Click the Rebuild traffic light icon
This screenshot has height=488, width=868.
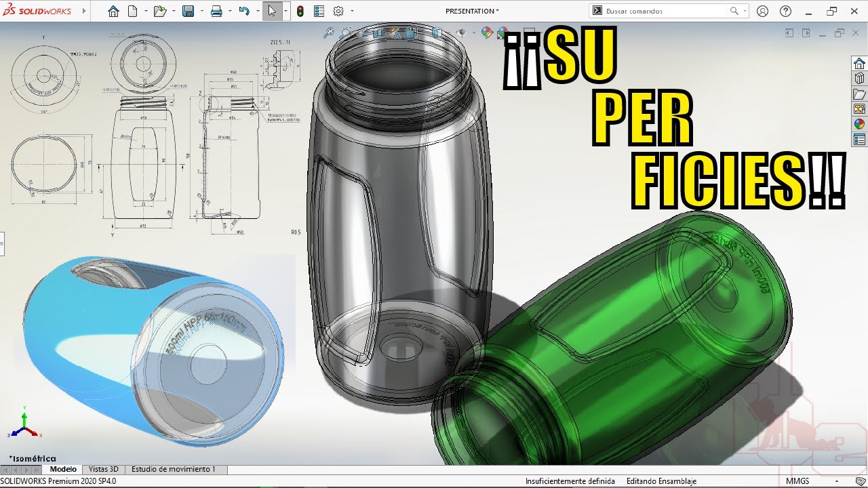tap(300, 11)
